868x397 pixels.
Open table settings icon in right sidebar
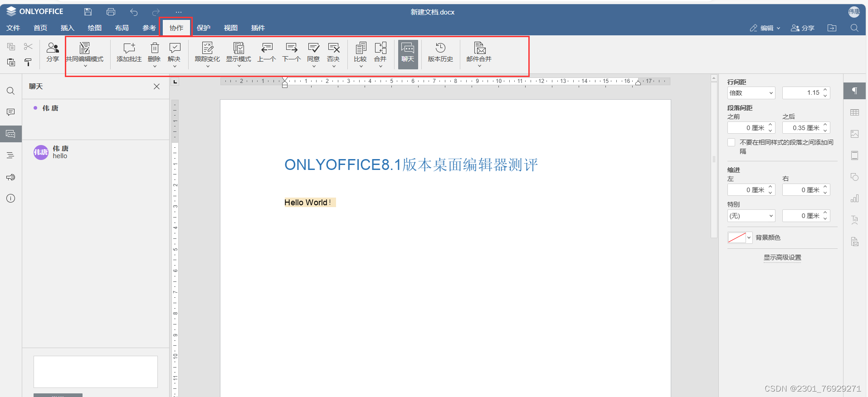coord(854,112)
